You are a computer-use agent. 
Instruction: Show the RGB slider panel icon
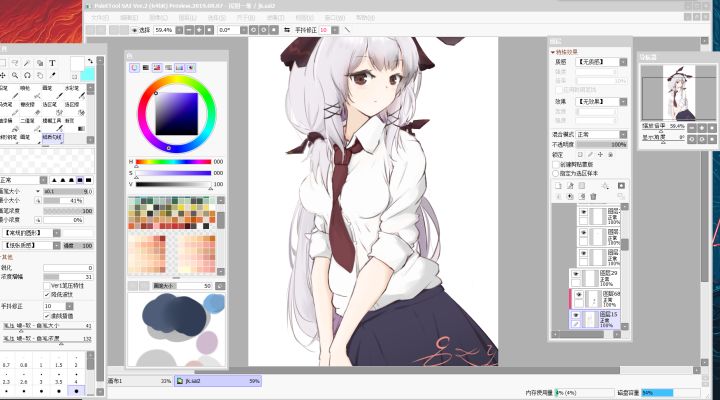(146, 68)
